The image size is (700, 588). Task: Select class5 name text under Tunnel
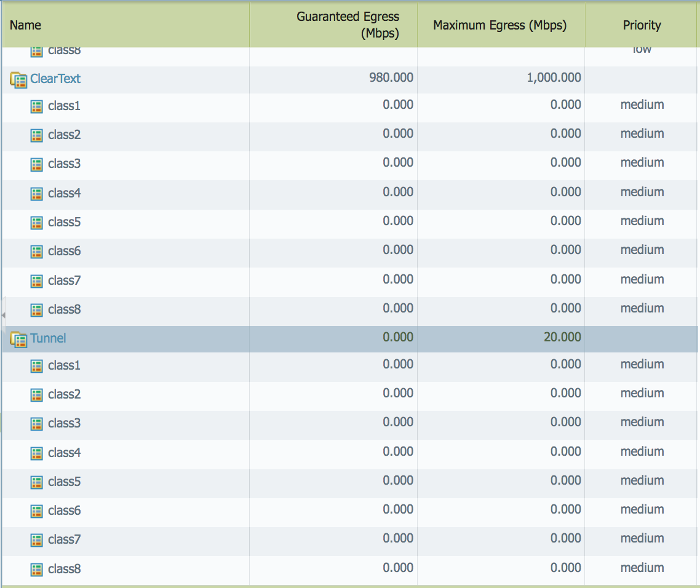coord(65,482)
